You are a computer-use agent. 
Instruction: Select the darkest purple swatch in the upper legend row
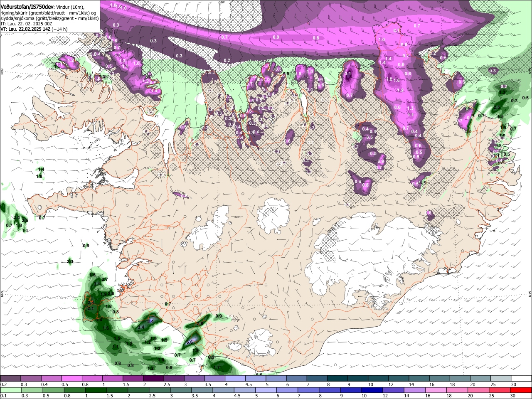153,378
